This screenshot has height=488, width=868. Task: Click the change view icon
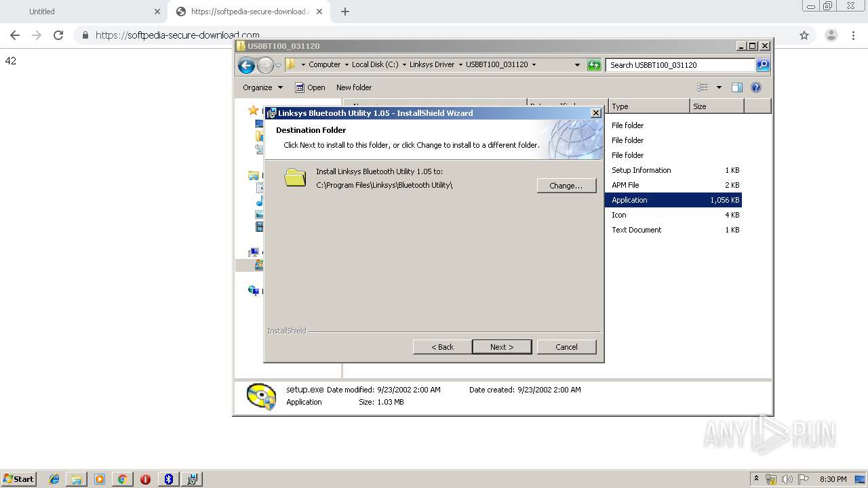point(703,87)
